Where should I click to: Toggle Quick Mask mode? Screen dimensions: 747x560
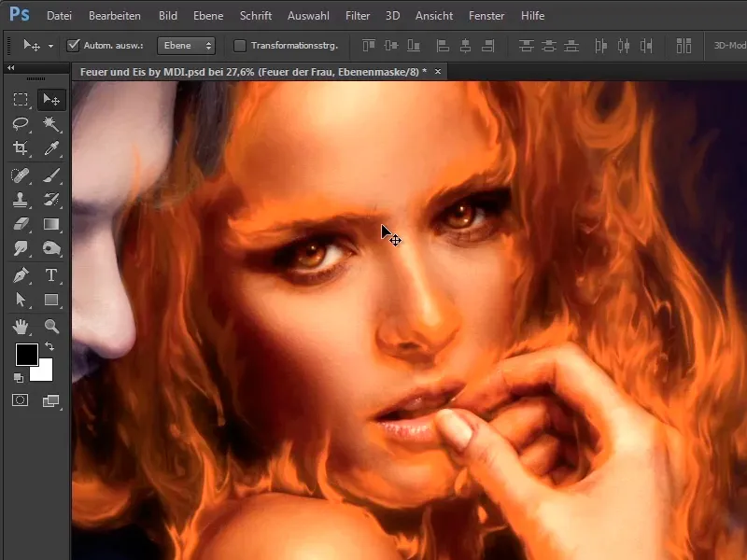20,400
